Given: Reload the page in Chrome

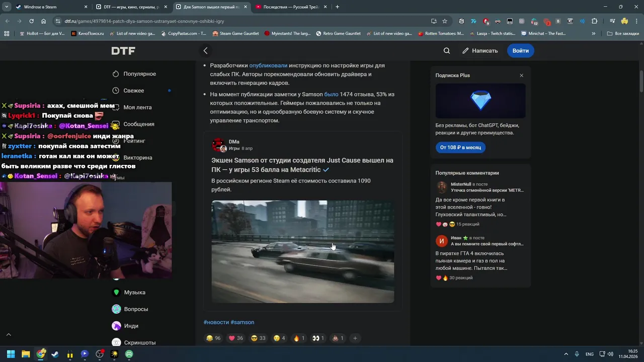Looking at the screenshot, I should click(31, 21).
